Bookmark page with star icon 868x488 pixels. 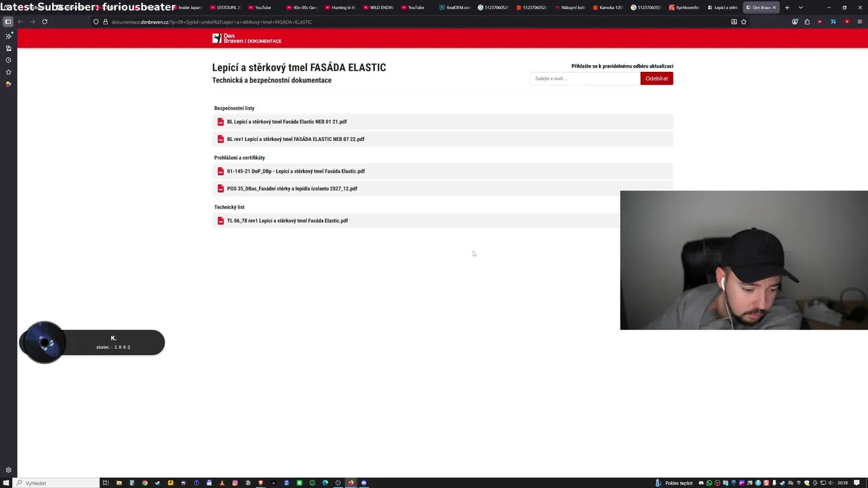(x=743, y=22)
